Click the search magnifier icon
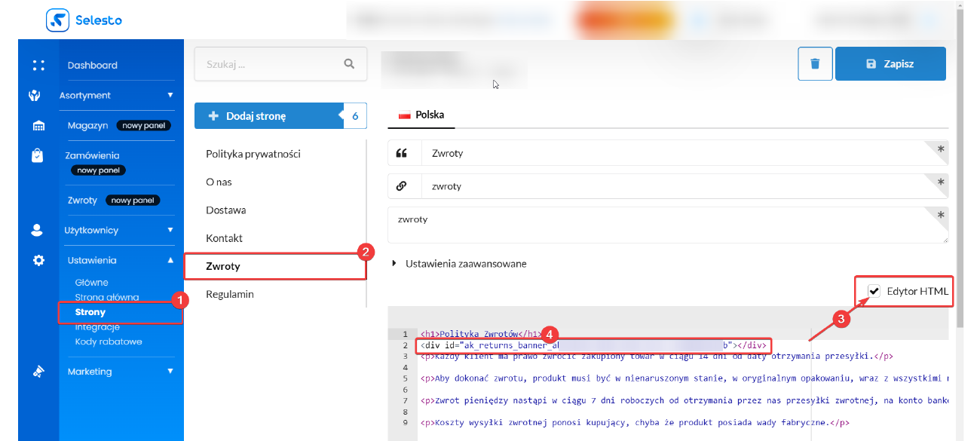This screenshot has width=980, height=441. point(349,64)
